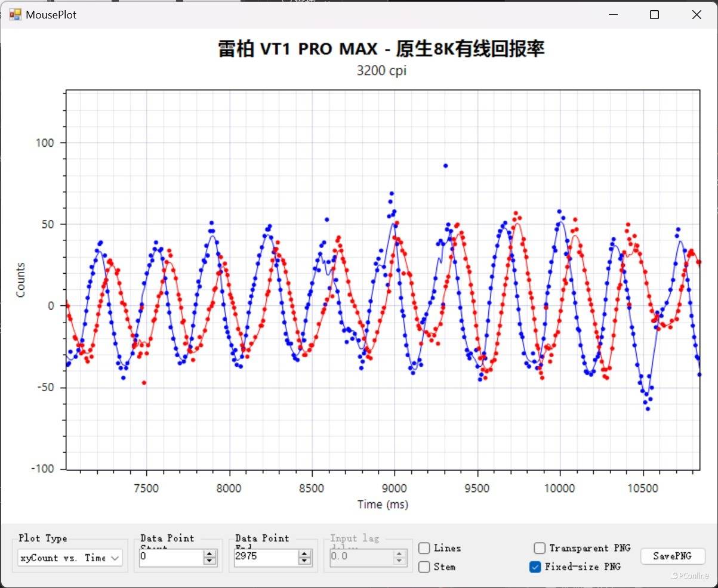Click the Time (ms) axis label
The height and width of the screenshot is (588, 718).
pyautogui.click(x=383, y=505)
